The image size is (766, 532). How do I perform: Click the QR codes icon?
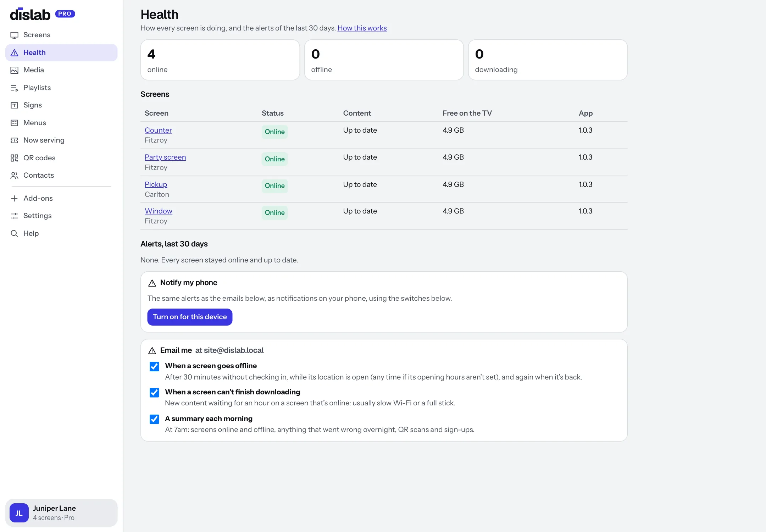(14, 158)
